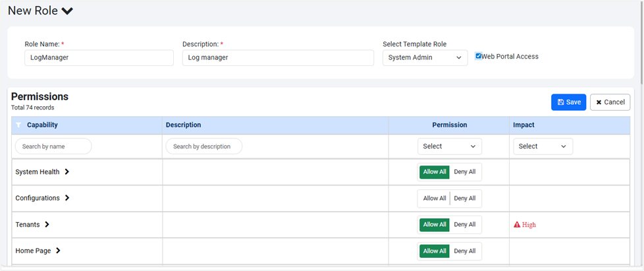644x271 pixels.
Task: Toggle the Web Portal Access checkbox
Action: pyautogui.click(x=479, y=57)
